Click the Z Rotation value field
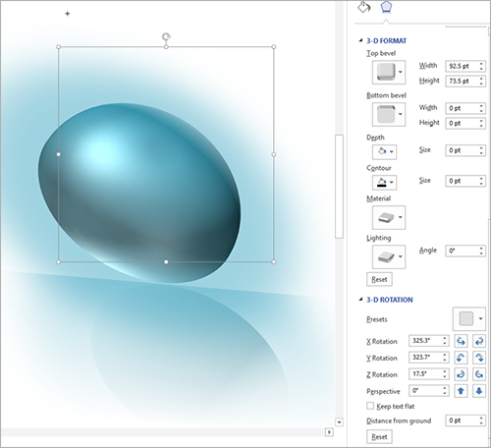 point(425,374)
